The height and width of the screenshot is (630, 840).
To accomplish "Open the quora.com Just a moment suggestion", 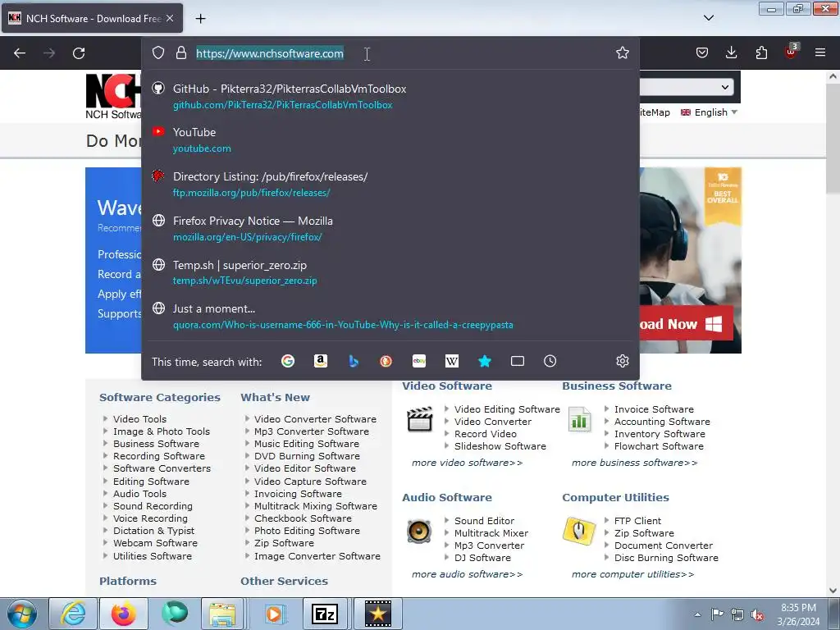I will point(390,316).
